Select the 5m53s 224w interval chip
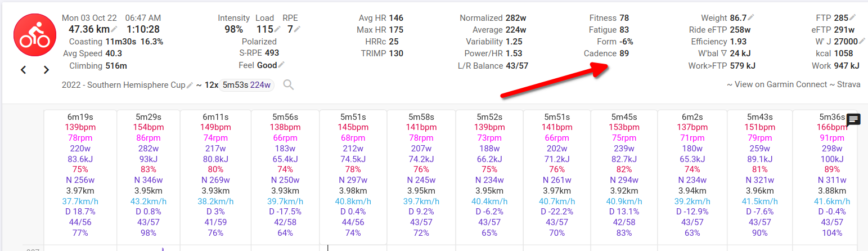 [x=247, y=85]
